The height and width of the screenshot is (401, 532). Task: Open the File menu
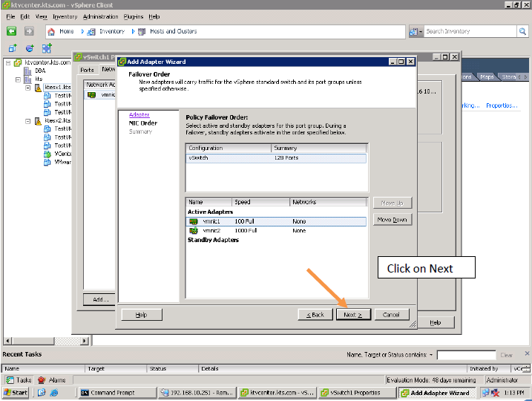[x=10, y=16]
